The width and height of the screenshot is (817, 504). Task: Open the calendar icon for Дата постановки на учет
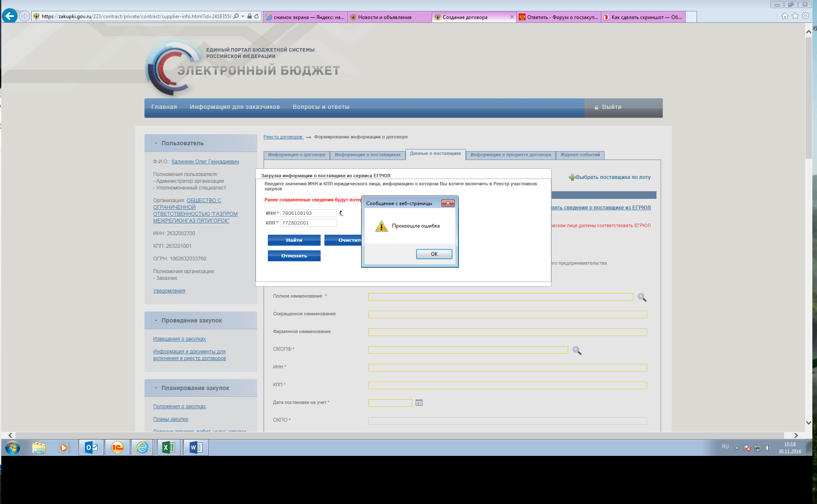coord(419,403)
